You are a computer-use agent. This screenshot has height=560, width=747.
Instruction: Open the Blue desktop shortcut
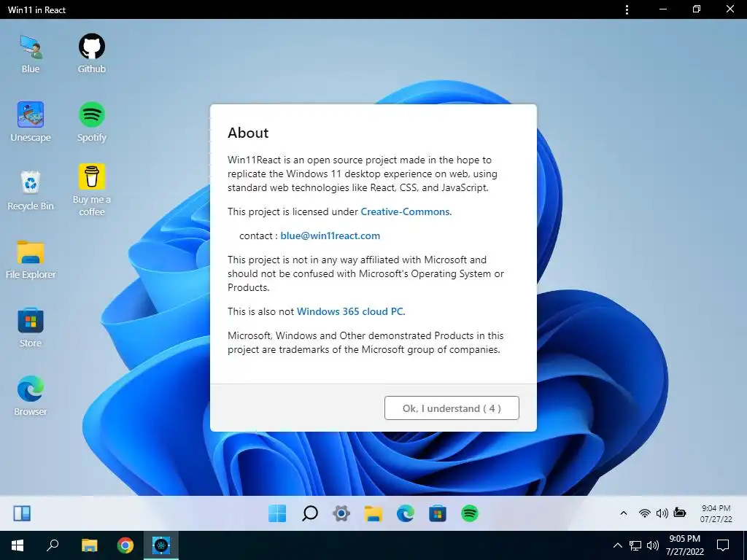point(31,54)
